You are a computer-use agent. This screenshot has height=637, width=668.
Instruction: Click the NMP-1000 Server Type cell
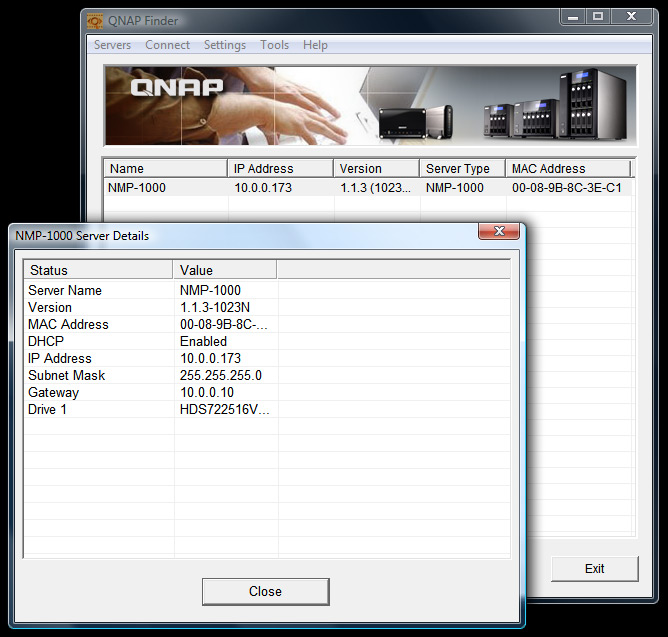click(x=455, y=187)
